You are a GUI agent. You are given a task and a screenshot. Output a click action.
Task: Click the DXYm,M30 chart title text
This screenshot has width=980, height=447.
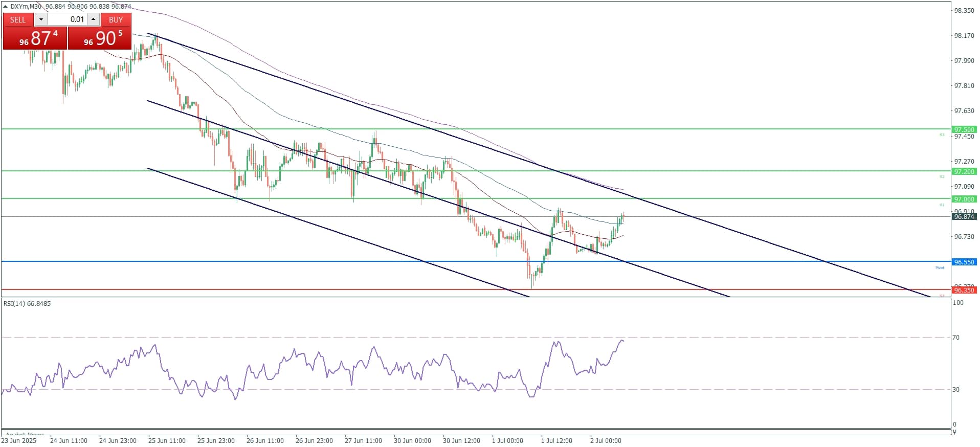tap(26, 6)
